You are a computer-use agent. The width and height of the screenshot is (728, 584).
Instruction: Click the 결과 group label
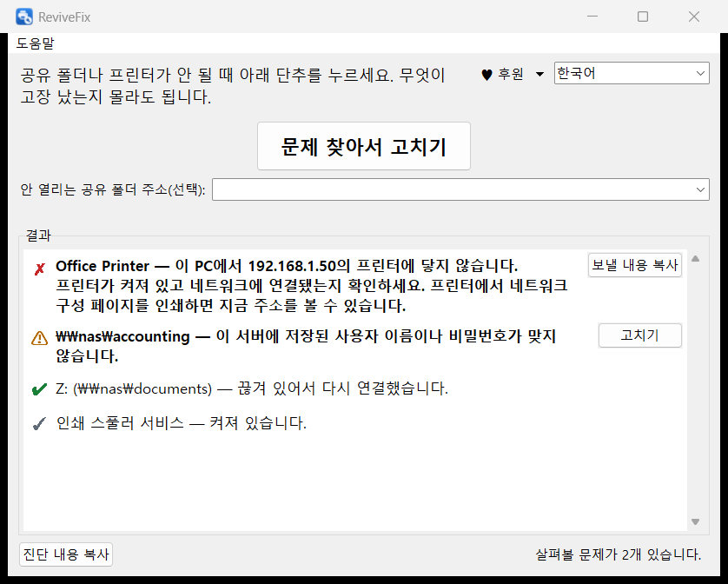(38, 236)
